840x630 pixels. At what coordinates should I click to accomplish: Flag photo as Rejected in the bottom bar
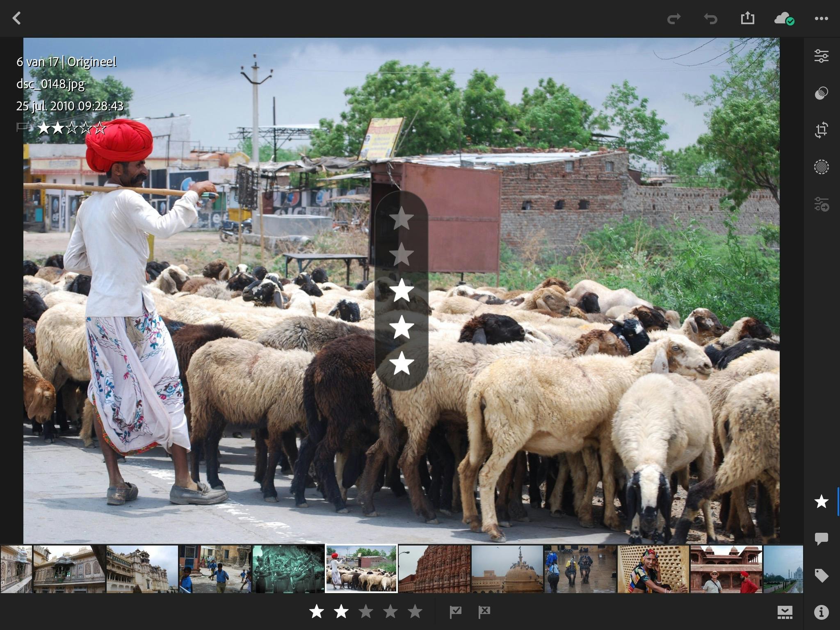tap(484, 612)
